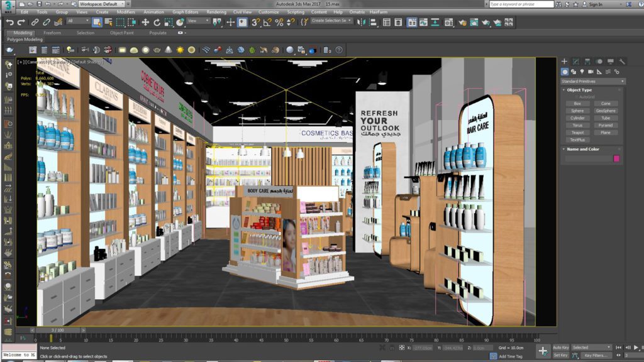
Task: Click the Undo Scene Operation icon
Action: (10, 21)
